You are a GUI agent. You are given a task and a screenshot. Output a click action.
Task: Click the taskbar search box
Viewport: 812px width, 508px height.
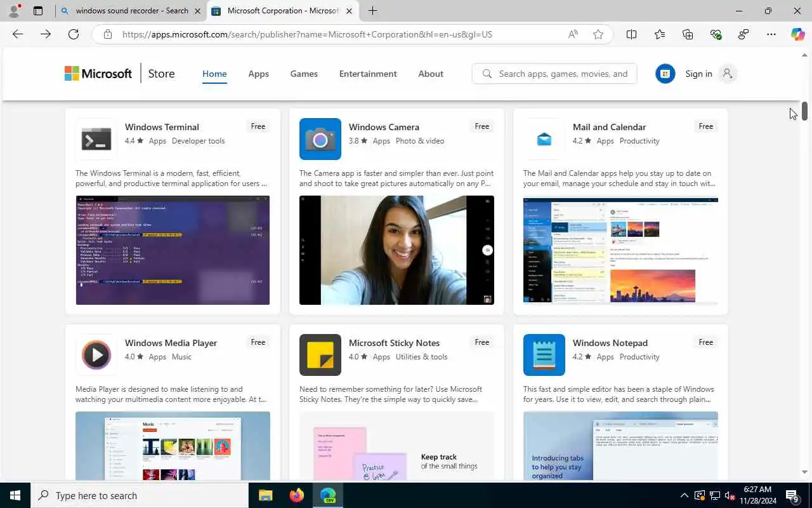pos(140,495)
